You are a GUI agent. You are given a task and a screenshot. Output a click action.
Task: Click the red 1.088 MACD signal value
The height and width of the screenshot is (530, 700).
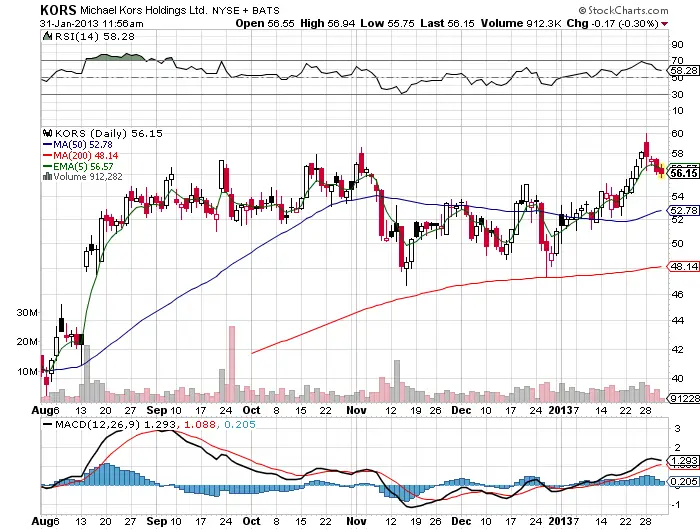(x=200, y=424)
